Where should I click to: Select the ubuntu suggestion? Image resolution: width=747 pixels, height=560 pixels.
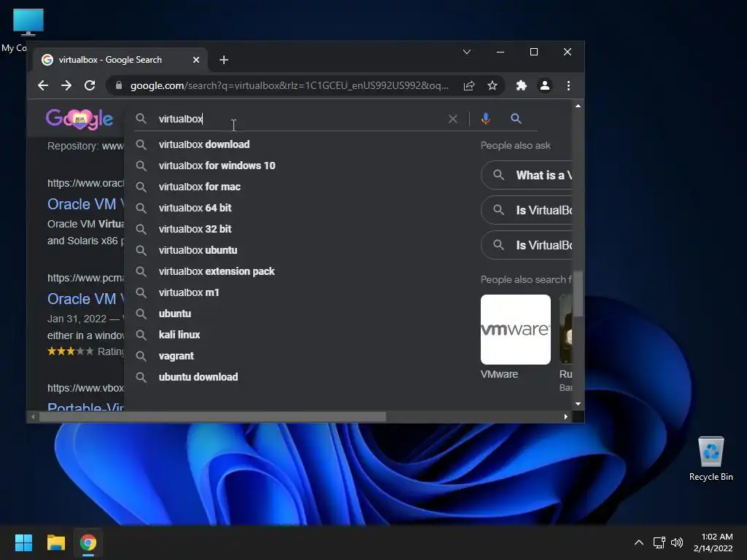175,314
